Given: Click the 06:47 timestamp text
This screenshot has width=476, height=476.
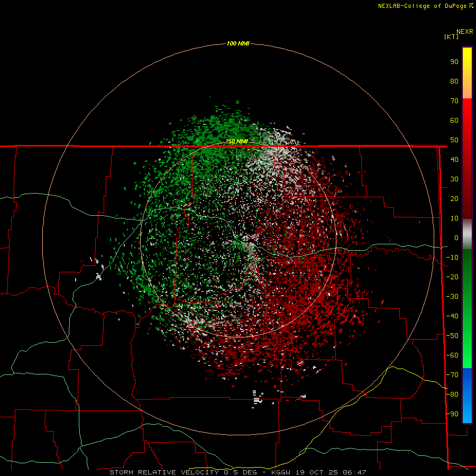Looking at the screenshot, I should (x=354, y=472).
